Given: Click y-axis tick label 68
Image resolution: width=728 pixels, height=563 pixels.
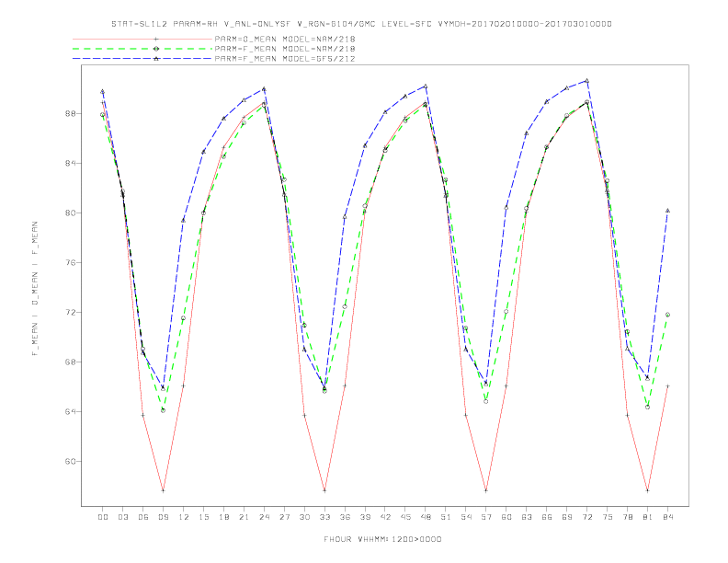Looking at the screenshot, I should [69, 362].
